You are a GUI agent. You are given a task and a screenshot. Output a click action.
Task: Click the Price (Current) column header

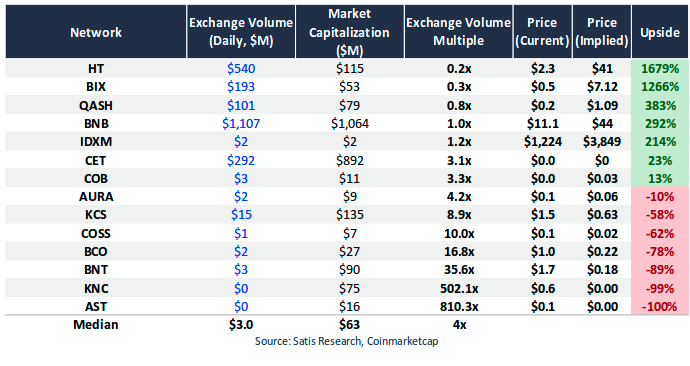pos(542,32)
